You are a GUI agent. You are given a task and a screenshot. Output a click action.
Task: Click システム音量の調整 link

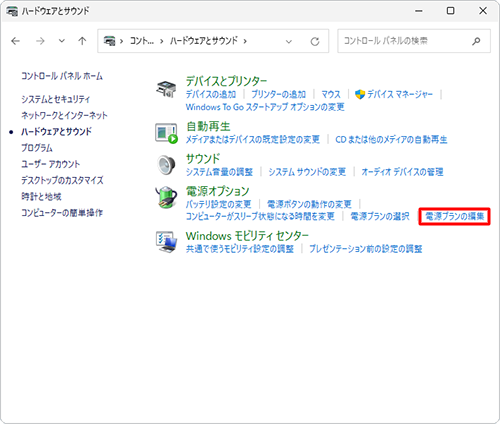click(219, 172)
